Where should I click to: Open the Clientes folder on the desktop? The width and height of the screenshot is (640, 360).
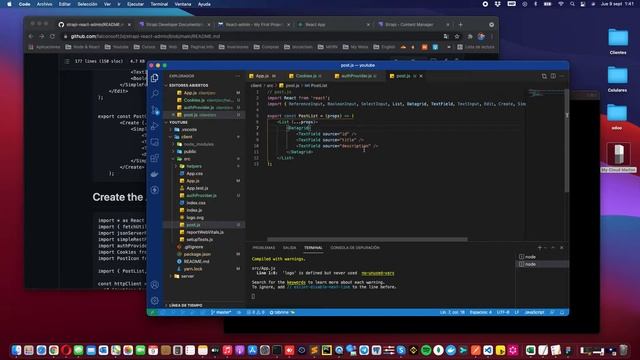click(618, 41)
